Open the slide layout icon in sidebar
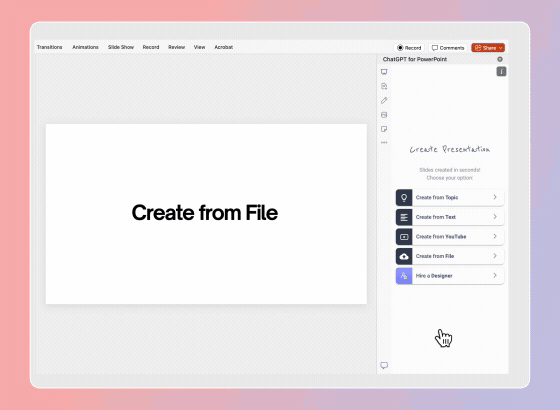 click(x=384, y=115)
